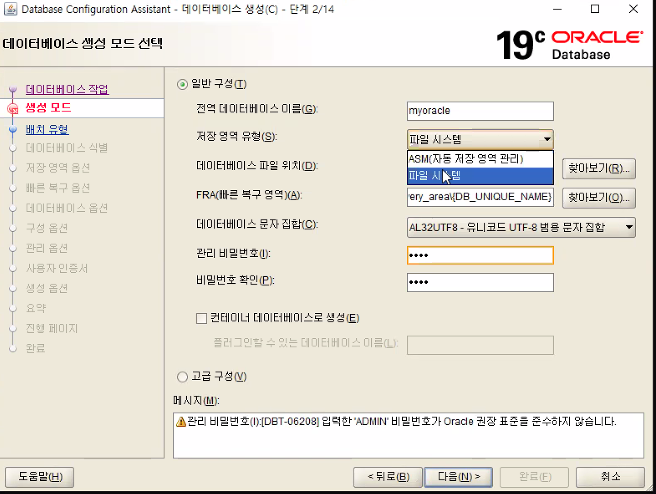Click the 데이터베이스 옵션 step label
The width and height of the screenshot is (656, 494).
click(x=67, y=208)
